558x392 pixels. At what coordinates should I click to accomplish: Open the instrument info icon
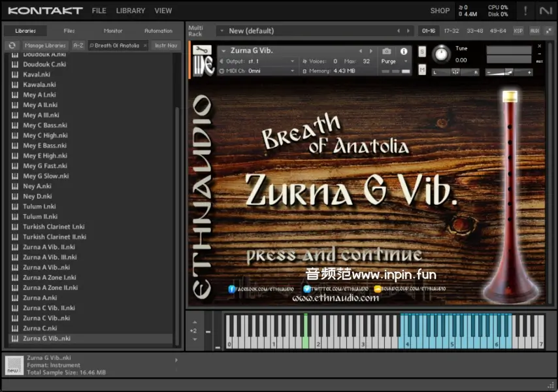point(404,51)
